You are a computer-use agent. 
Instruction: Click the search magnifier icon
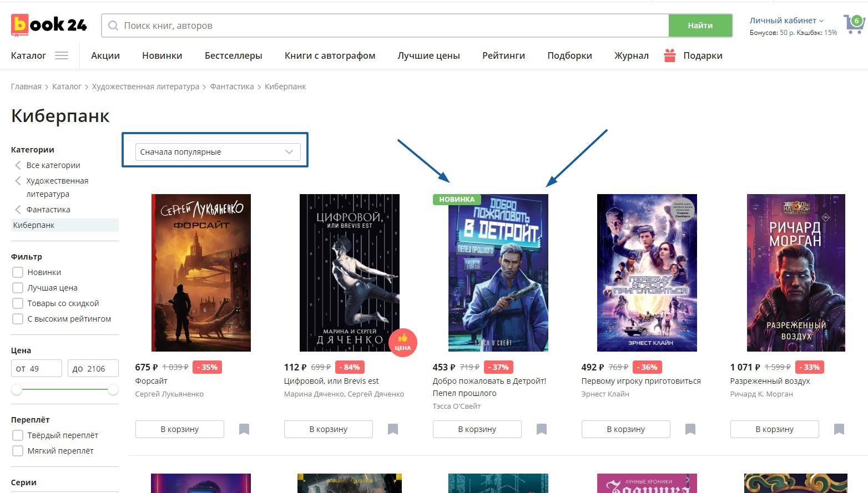(x=113, y=26)
